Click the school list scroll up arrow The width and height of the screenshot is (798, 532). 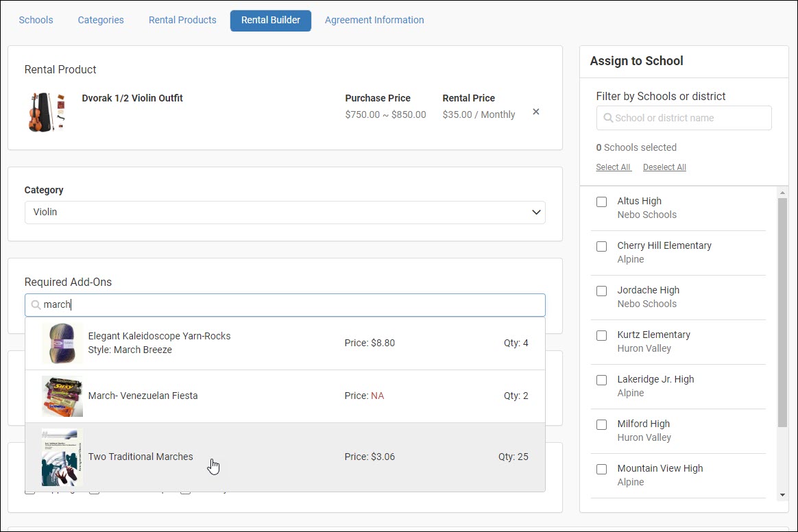click(x=782, y=193)
